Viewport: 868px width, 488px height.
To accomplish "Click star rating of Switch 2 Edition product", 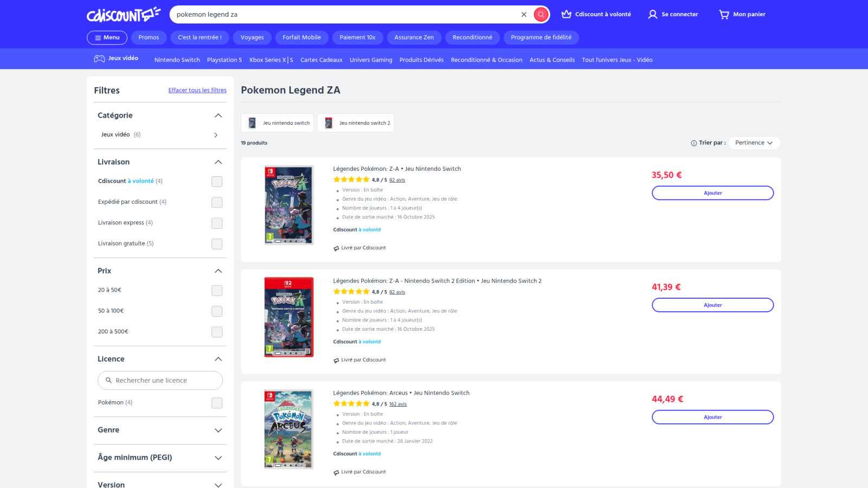I will click(x=351, y=292).
